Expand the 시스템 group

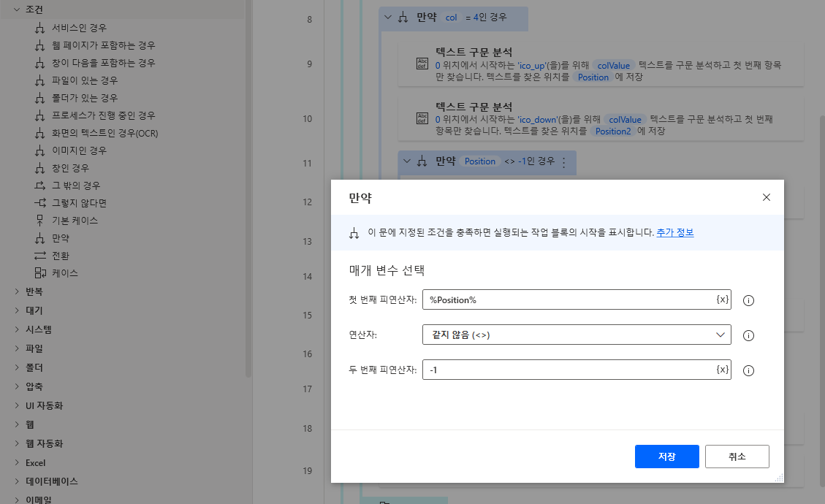pos(16,329)
